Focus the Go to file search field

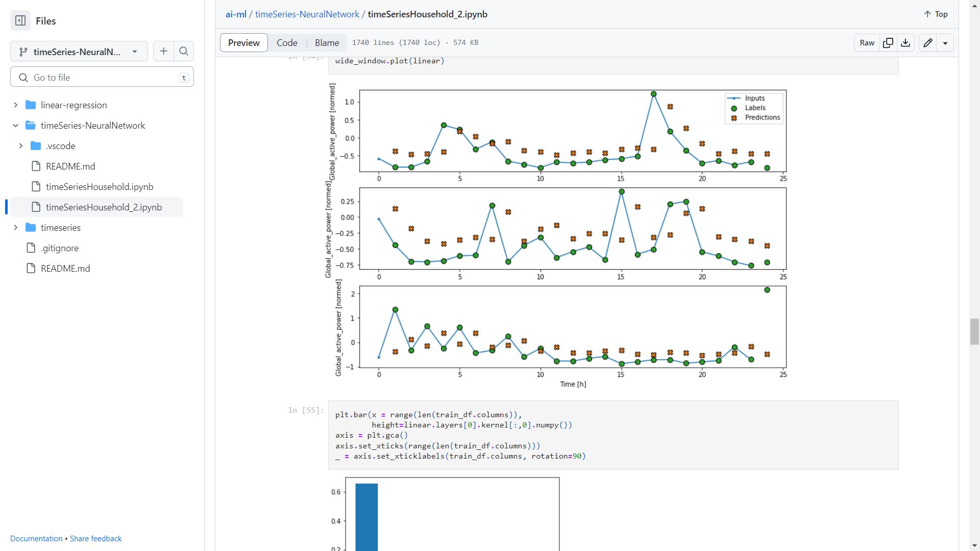click(102, 77)
